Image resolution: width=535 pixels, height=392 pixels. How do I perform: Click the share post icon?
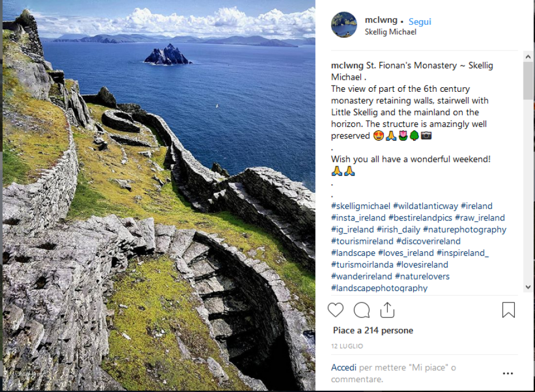click(x=387, y=310)
